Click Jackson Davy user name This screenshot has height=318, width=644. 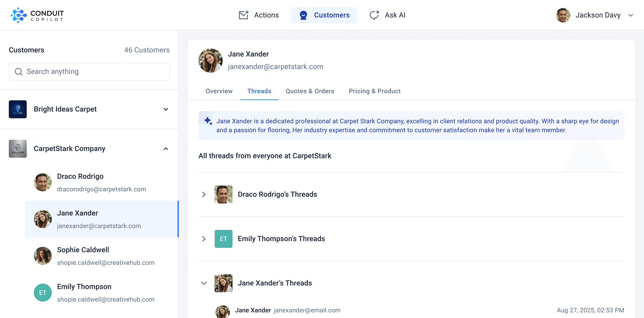point(598,15)
